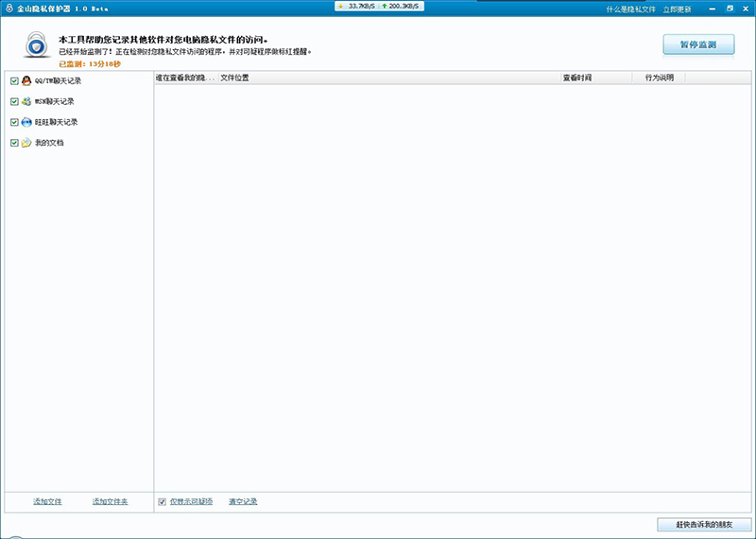The height and width of the screenshot is (539, 756).
Task: Click the download speed arrow indicator
Action: tap(341, 7)
